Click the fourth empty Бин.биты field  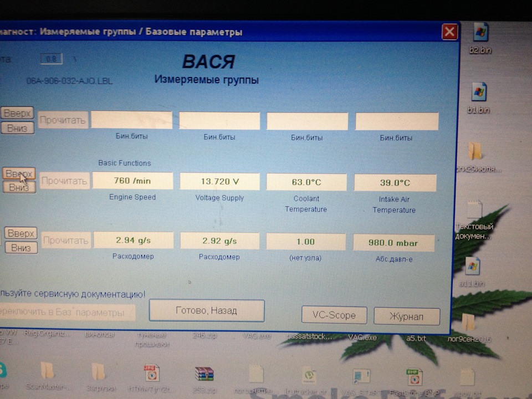[397, 122]
